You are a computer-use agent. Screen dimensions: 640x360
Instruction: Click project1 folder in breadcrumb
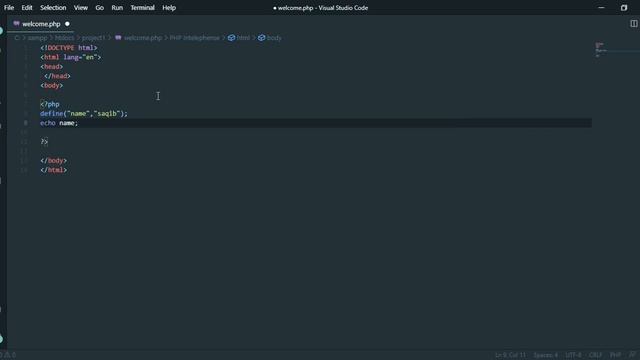[93, 38]
